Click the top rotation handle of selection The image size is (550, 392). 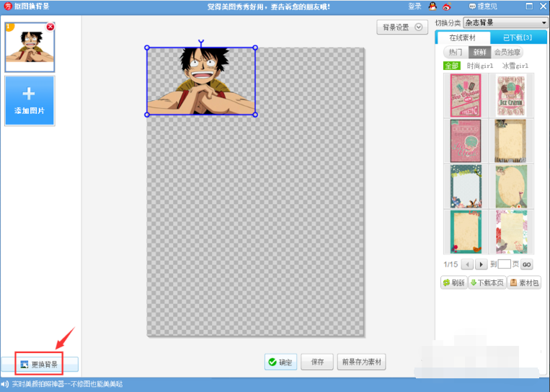coord(201,42)
